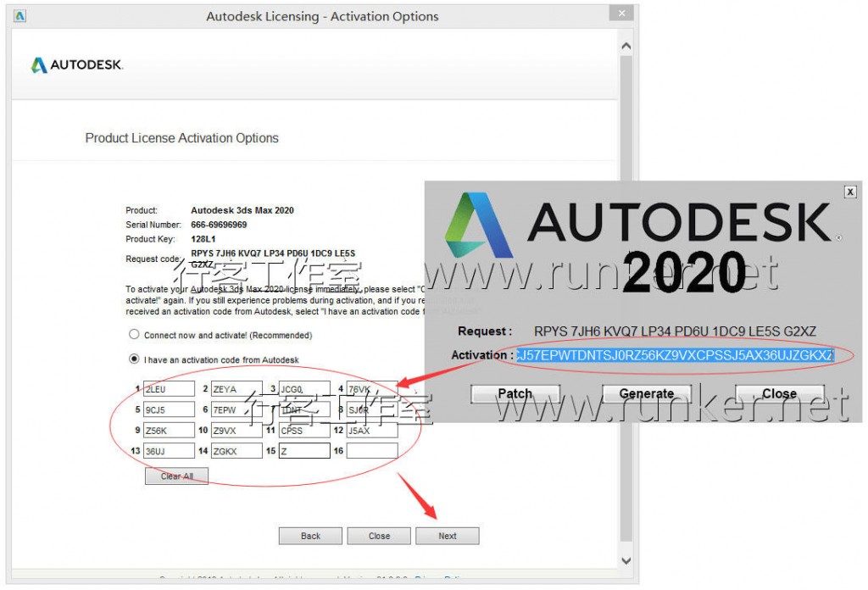
Task: Click the Autodesk logo in header
Action: click(x=77, y=64)
